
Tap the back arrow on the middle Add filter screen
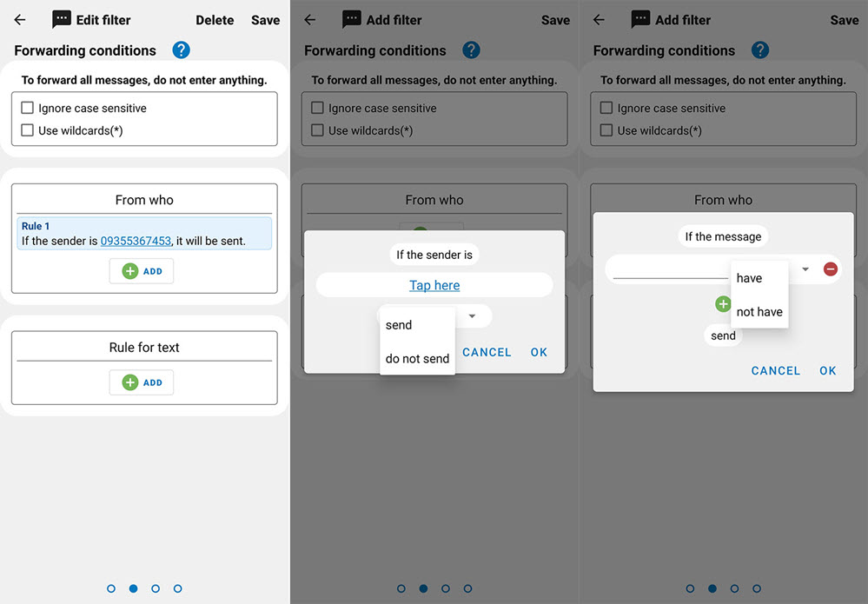(x=310, y=20)
